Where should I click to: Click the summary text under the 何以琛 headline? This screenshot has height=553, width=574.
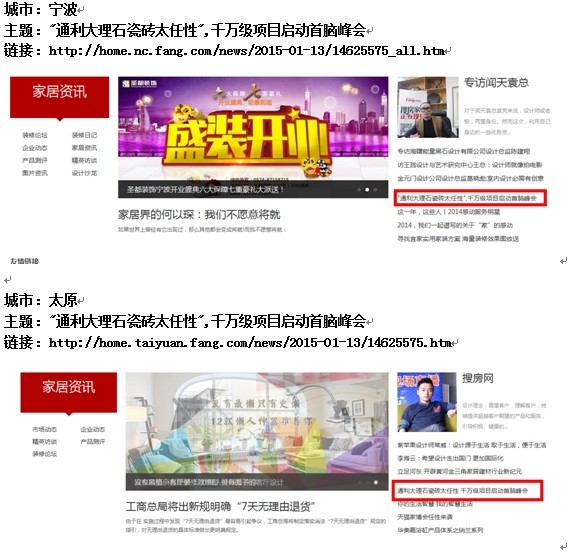pos(202,230)
